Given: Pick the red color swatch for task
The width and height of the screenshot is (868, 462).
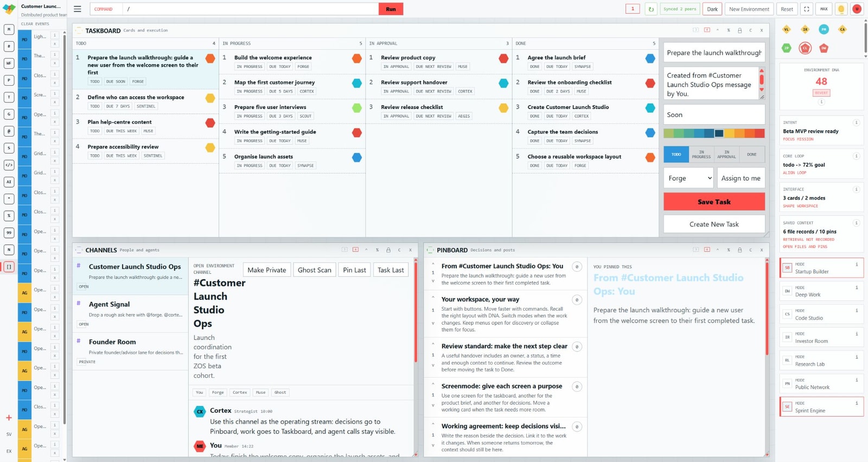Looking at the screenshot, I should pyautogui.click(x=759, y=133).
